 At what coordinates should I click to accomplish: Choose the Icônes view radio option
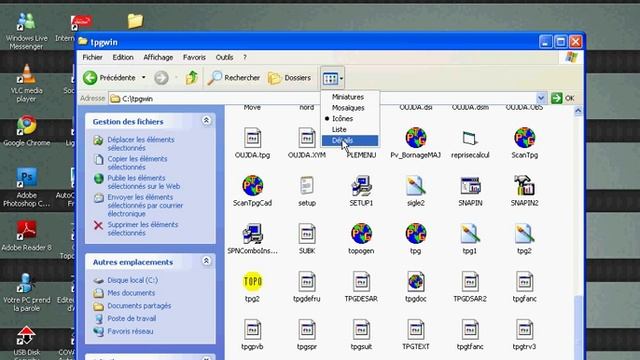point(342,118)
